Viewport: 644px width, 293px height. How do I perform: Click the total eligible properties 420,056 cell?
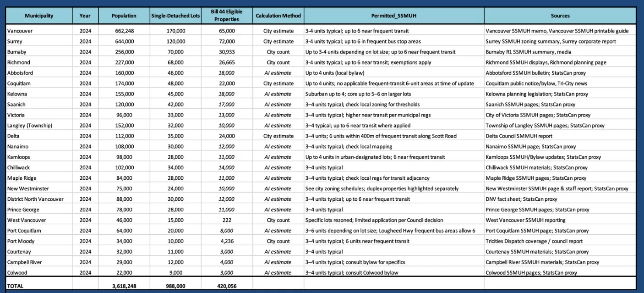click(227, 286)
